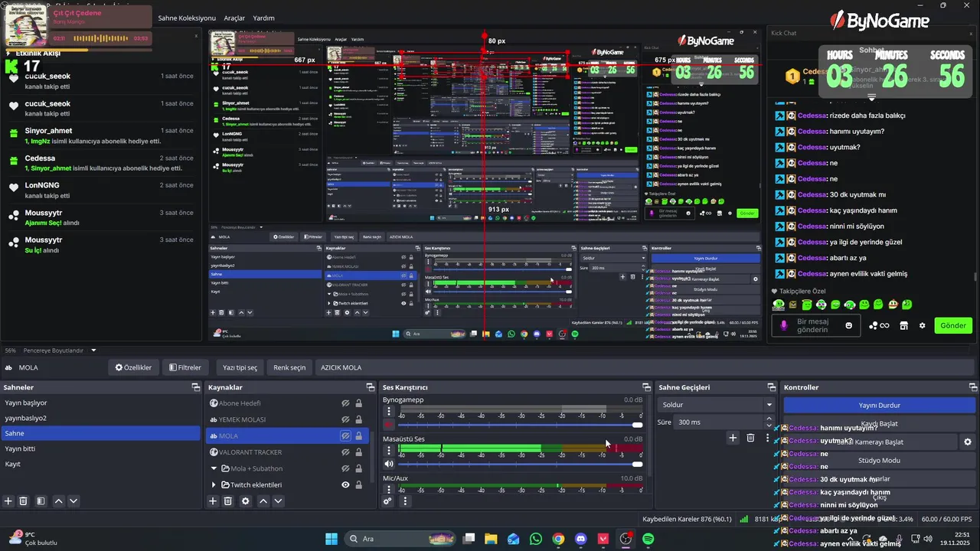Show the YEMEK MOLASI source
Screen dimensions: 980x551
point(345,419)
